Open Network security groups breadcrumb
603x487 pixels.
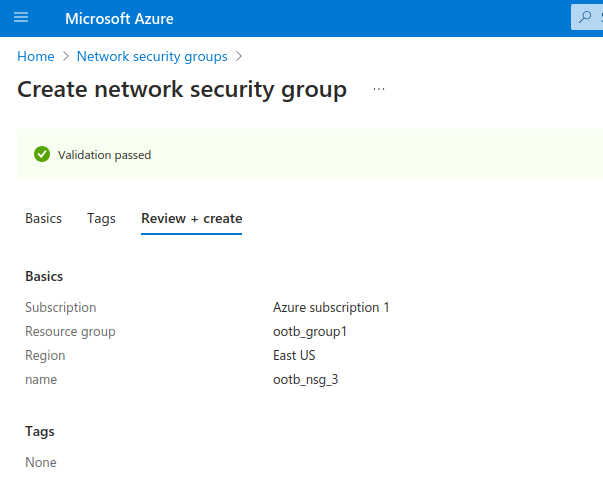(152, 57)
